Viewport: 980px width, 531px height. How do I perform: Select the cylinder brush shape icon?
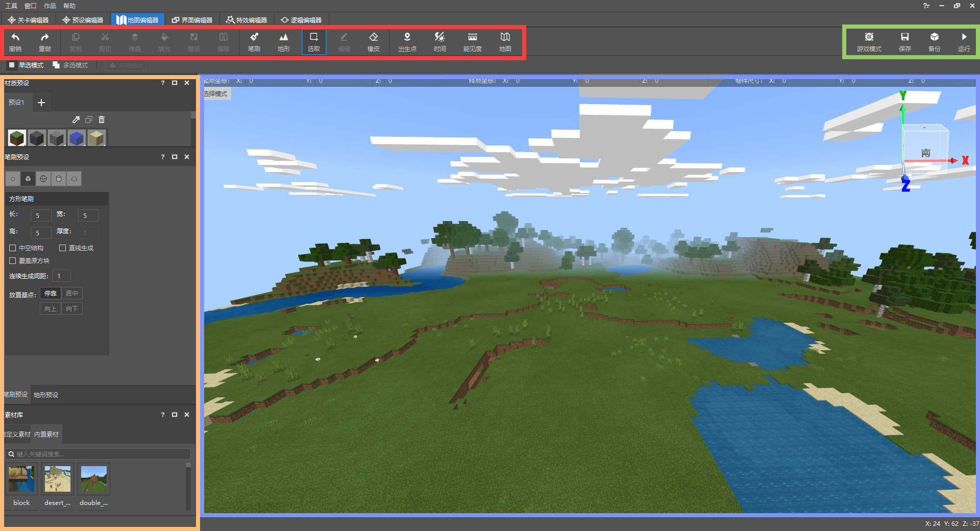(x=59, y=179)
